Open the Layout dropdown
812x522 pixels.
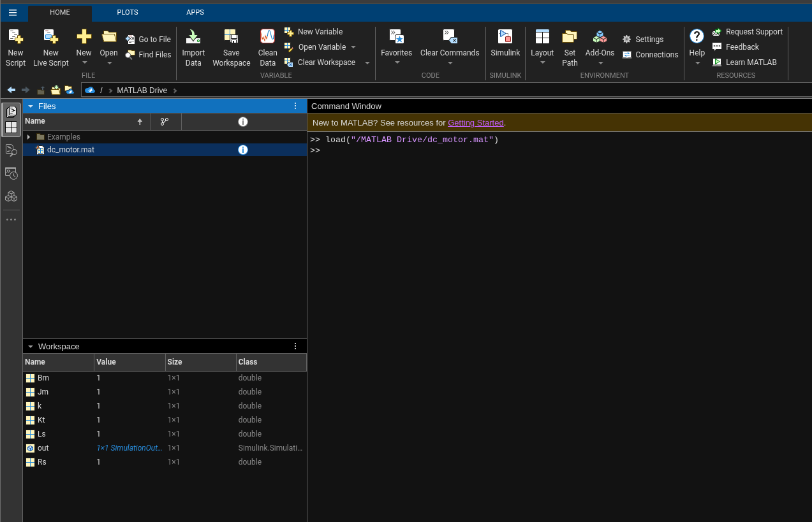[542, 62]
